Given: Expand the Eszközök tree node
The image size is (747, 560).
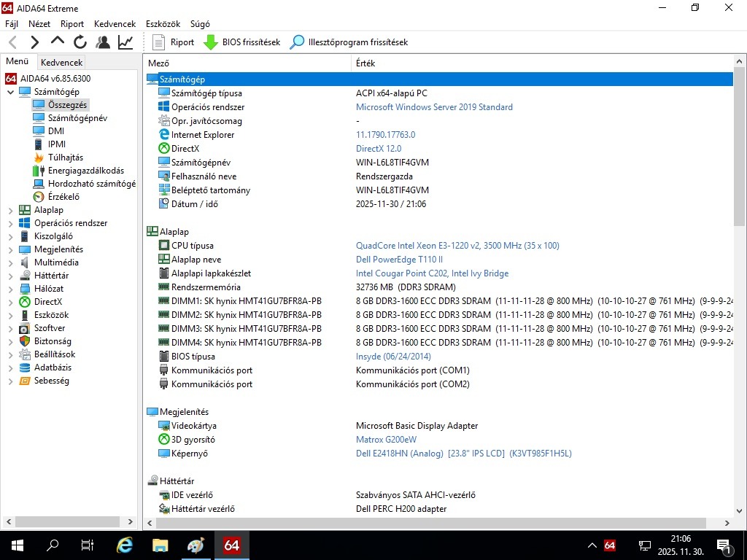Looking at the screenshot, I should [x=10, y=315].
